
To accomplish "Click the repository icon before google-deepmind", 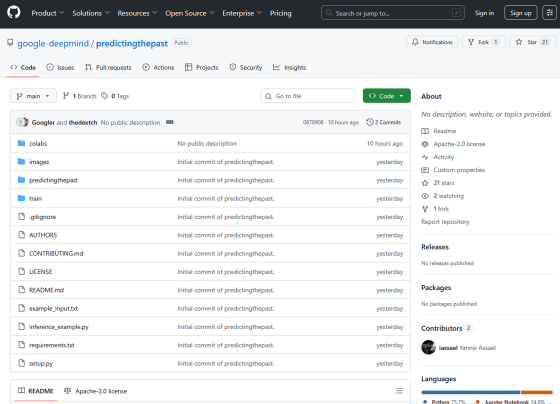I will point(10,43).
